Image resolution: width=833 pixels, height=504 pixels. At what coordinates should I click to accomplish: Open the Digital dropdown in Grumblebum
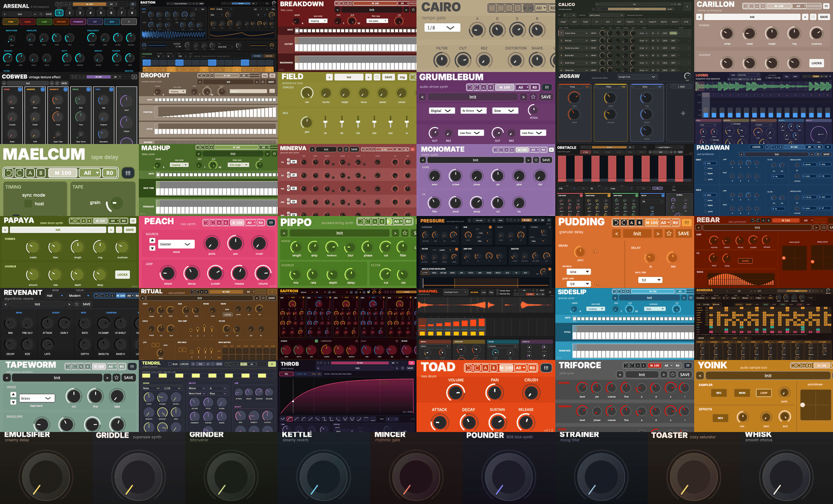[x=442, y=111]
